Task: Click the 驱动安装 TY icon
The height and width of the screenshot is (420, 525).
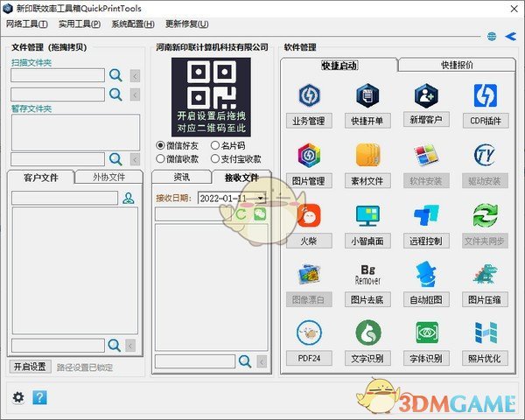Action: tap(485, 155)
